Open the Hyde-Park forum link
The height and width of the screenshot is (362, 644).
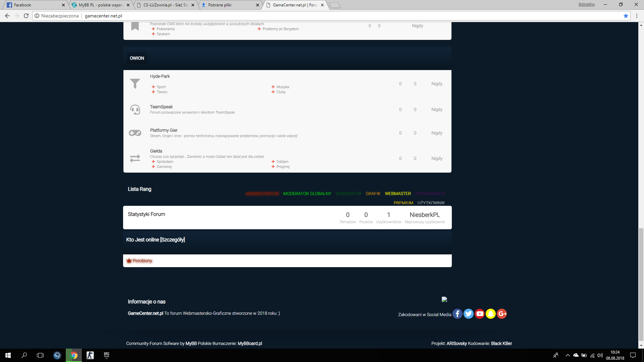tap(160, 76)
